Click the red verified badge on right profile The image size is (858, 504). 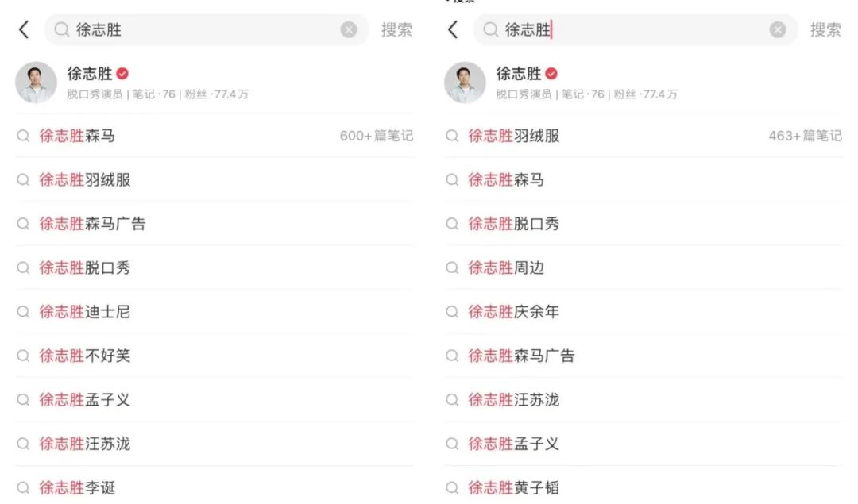(x=551, y=74)
